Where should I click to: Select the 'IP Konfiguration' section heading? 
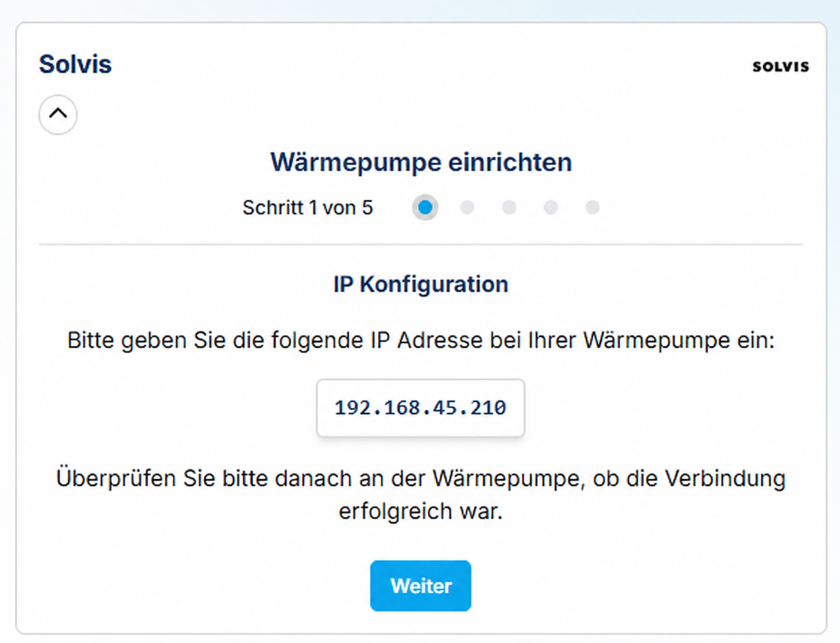tap(421, 284)
